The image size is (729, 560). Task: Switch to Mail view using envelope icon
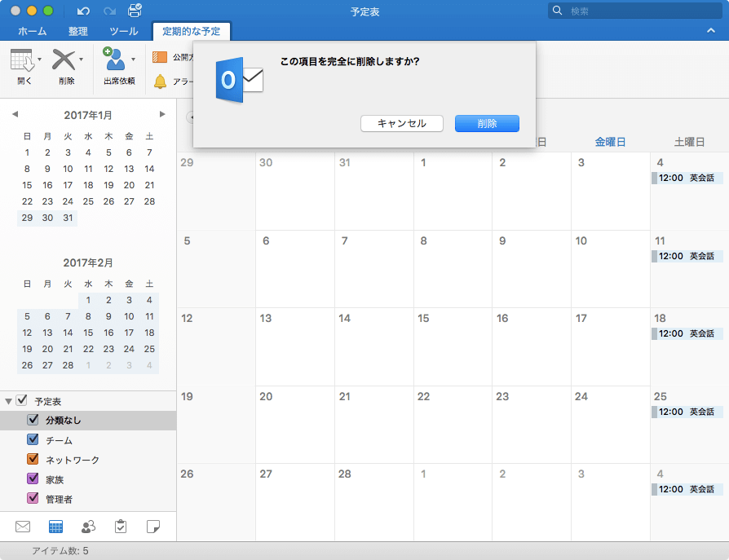pos(22,527)
